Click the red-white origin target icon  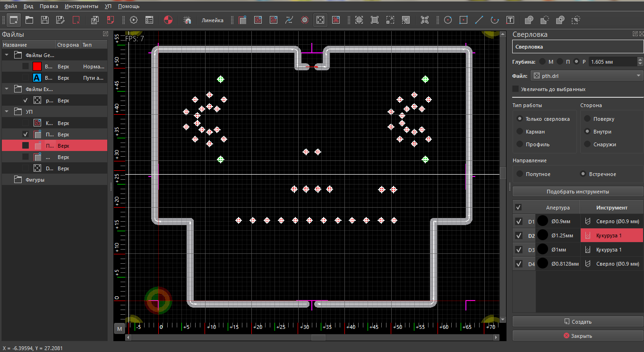pyautogui.click(x=168, y=20)
